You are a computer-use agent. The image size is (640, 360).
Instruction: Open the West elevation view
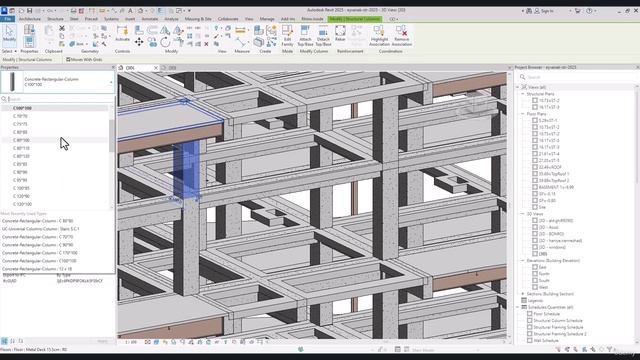(x=543, y=287)
